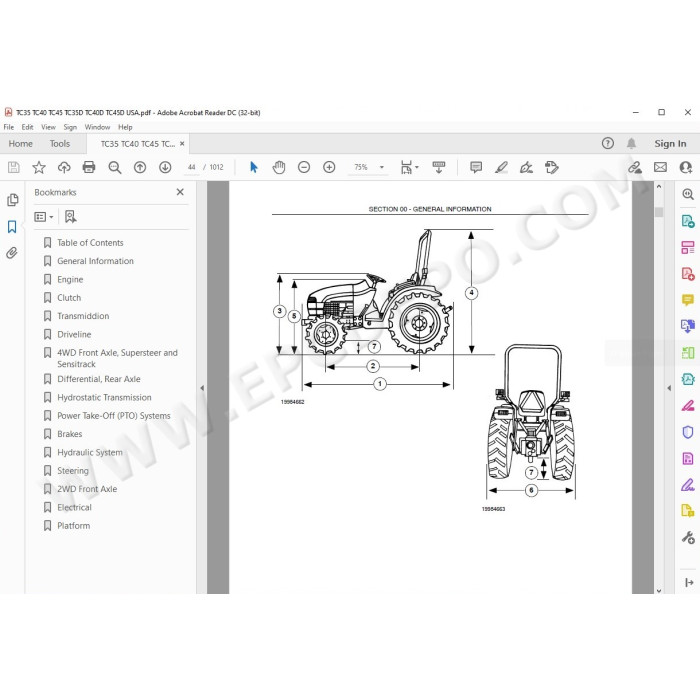Open the 2WD Front Axle bookmark
This screenshot has width=700, height=700.
tap(87, 489)
